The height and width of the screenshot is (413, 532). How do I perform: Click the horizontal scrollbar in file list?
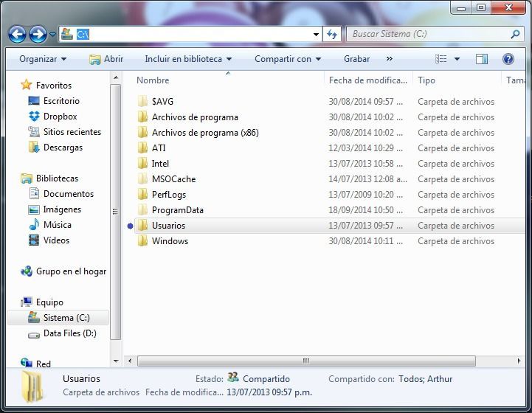pos(304,361)
